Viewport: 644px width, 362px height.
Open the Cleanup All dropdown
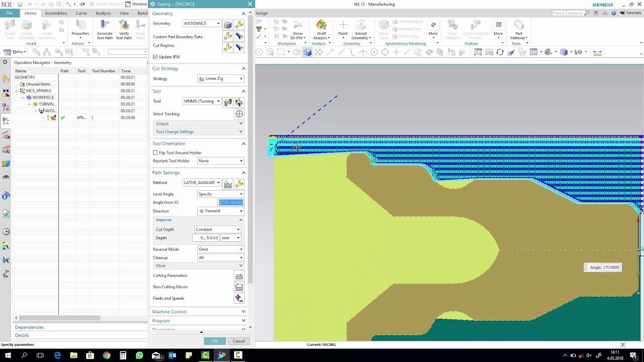coord(220,258)
